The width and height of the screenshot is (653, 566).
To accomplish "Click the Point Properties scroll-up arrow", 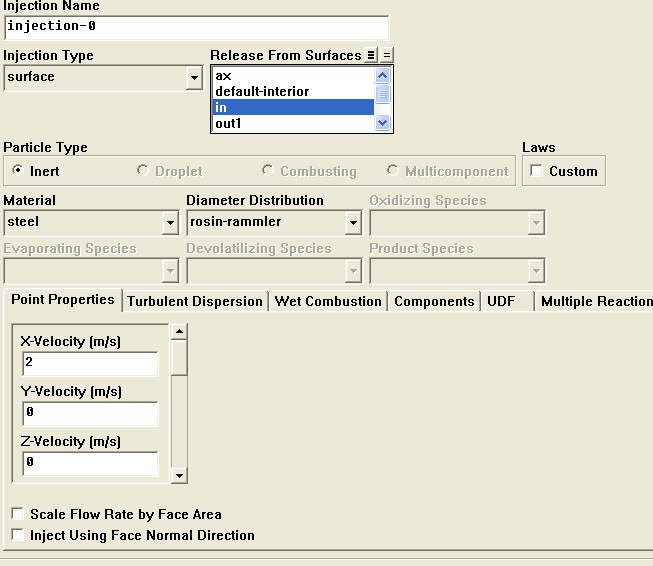I will click(179, 331).
